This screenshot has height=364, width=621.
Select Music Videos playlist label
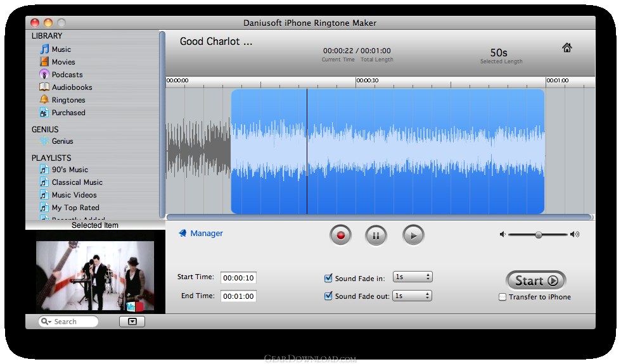point(75,195)
